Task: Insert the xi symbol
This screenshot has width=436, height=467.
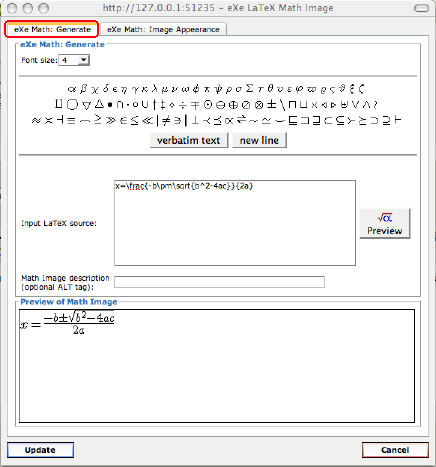Action: point(352,89)
